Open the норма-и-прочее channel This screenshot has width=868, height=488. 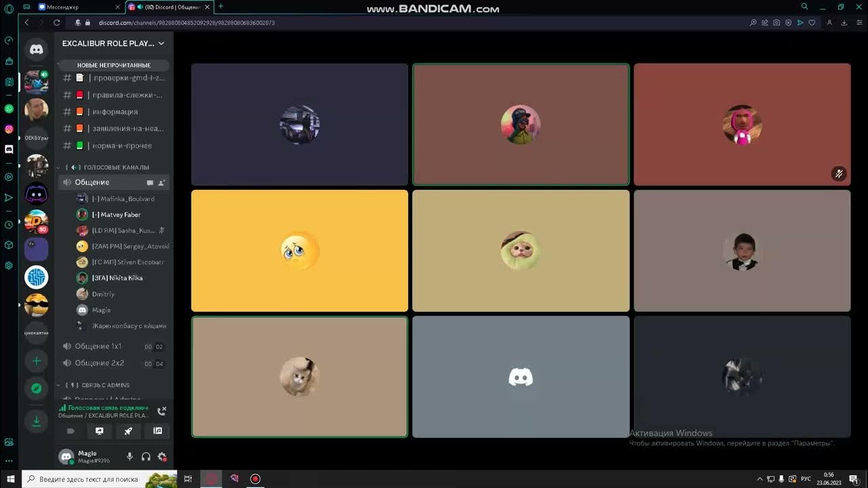click(x=114, y=146)
